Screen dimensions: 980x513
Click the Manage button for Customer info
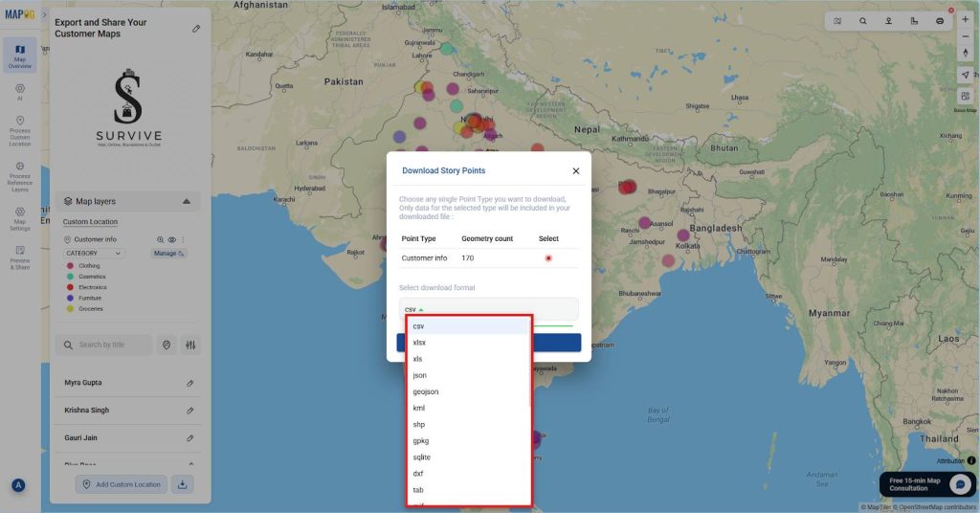tap(168, 254)
